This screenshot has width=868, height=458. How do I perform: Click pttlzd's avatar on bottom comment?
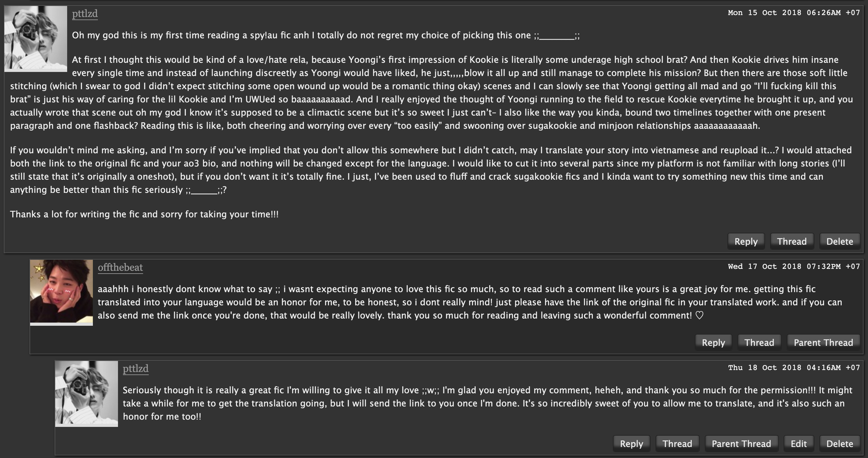point(86,393)
